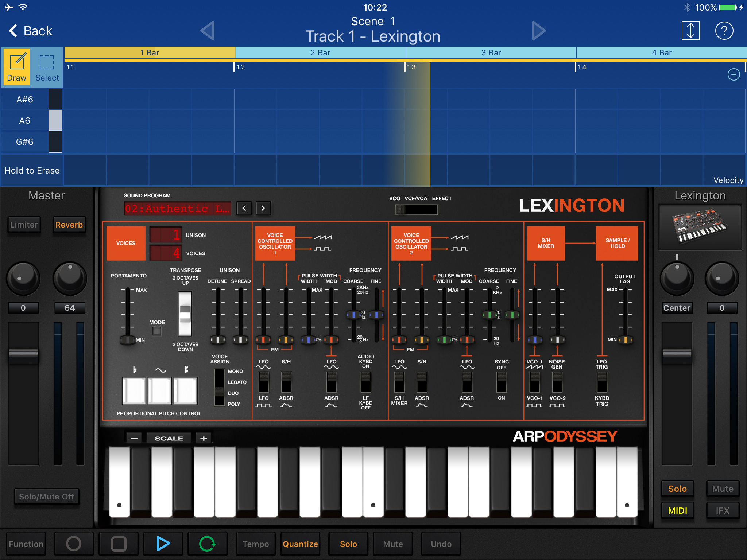The width and height of the screenshot is (747, 560).
Task: Enable Reverb on the Master channel
Action: pyautogui.click(x=69, y=225)
